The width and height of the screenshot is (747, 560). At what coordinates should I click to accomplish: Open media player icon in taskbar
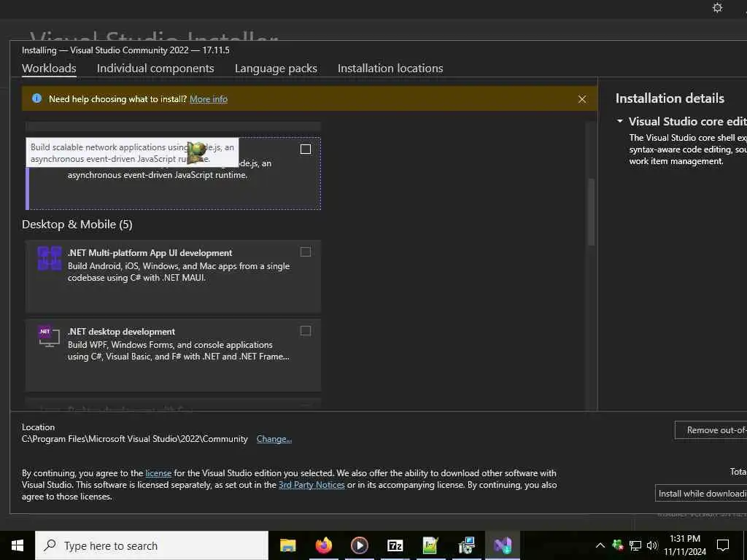359,545
